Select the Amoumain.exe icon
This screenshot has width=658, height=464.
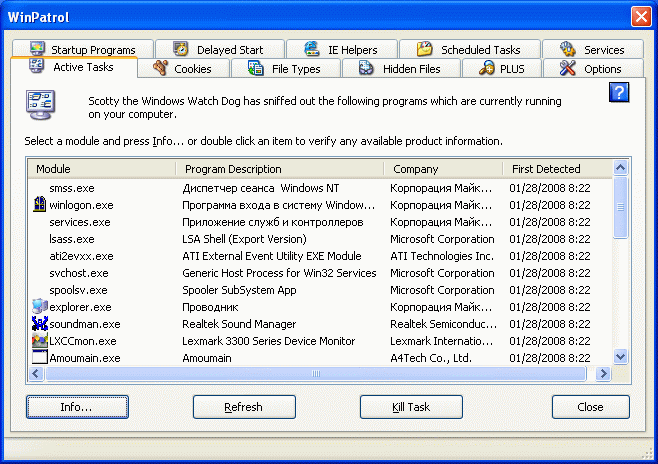(39, 357)
